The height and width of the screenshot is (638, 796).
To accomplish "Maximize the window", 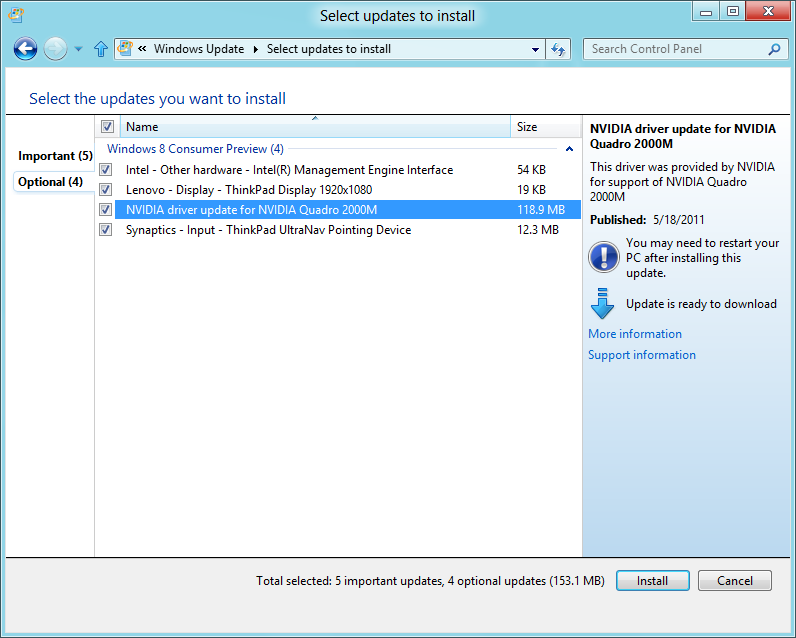I will tap(733, 12).
